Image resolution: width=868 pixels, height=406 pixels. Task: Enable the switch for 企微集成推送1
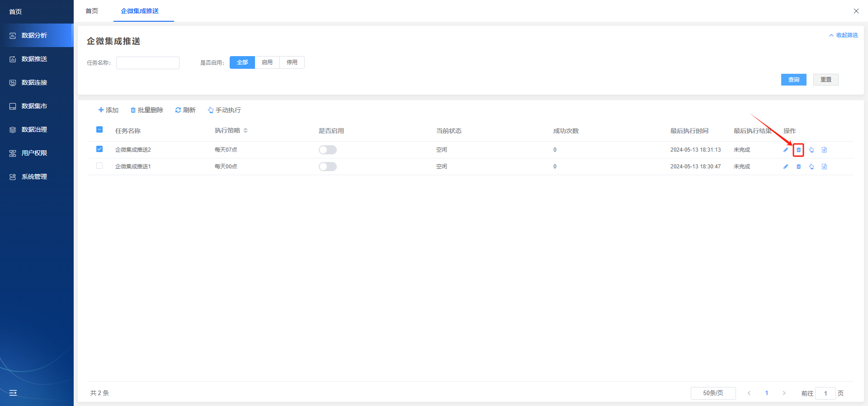(x=328, y=167)
